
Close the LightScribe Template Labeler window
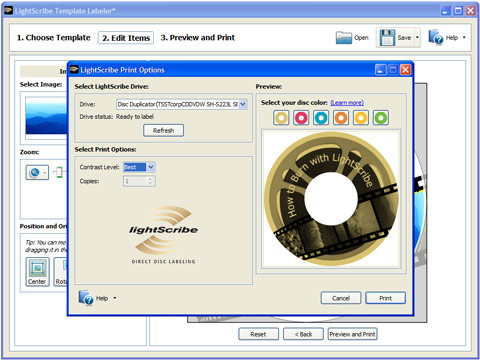point(471,11)
